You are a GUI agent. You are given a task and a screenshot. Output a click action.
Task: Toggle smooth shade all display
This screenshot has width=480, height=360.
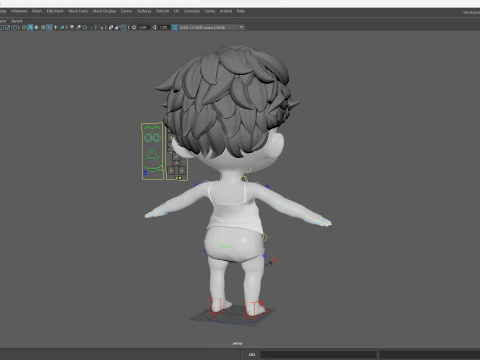click(30, 27)
